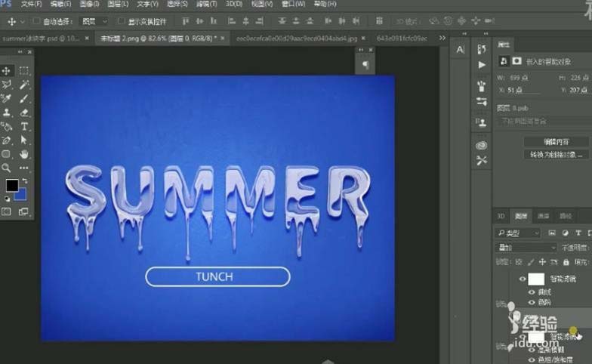Enable the 显示变换控件 checkbox
The width and height of the screenshot is (592, 364).
(x=121, y=21)
